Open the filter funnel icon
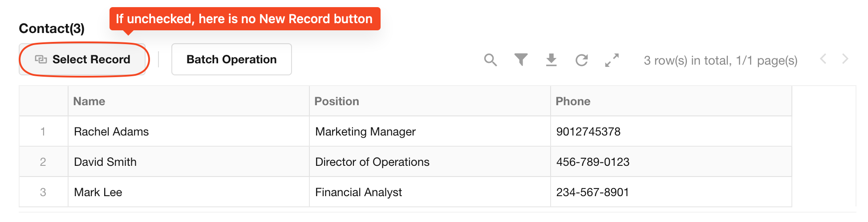This screenshot has width=868, height=222. point(521,60)
